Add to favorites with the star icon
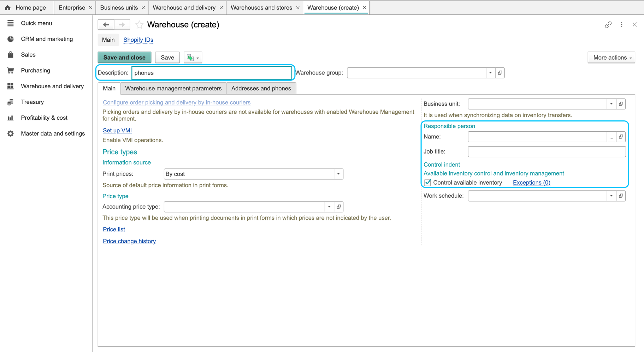644x352 pixels. click(x=139, y=25)
